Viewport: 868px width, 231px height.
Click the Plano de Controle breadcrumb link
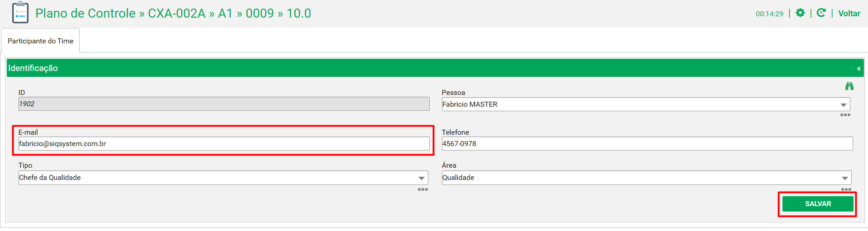click(x=85, y=13)
